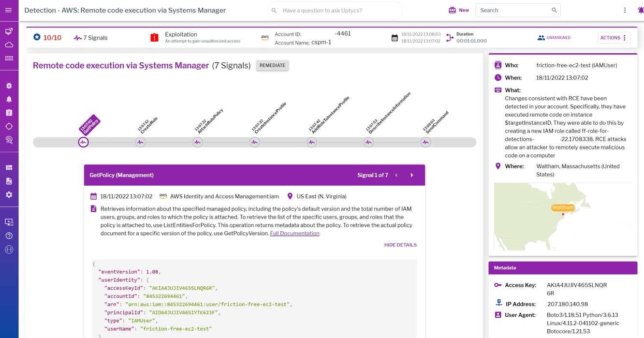This screenshot has width=644, height=338.
Task: Select the AddRoleToInstanceProfile signal marker
Action: click(x=312, y=142)
